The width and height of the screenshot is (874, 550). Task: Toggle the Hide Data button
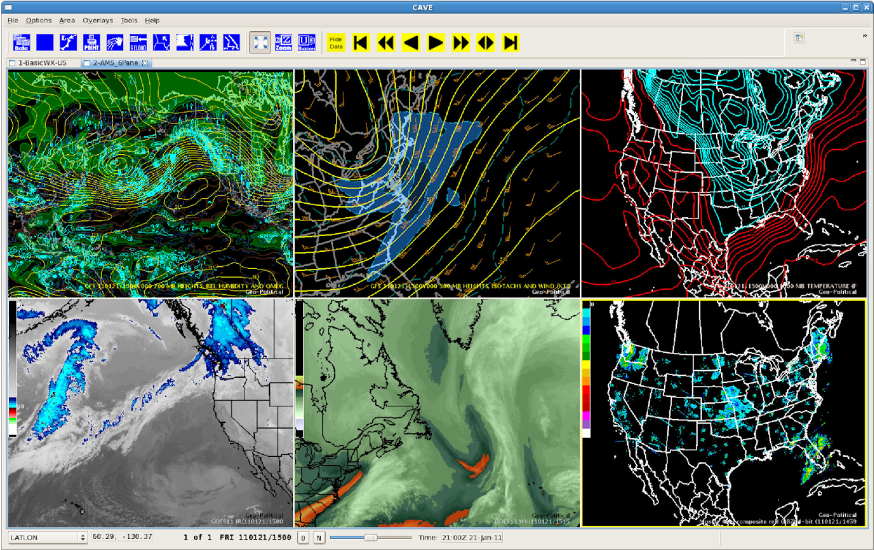click(x=335, y=42)
